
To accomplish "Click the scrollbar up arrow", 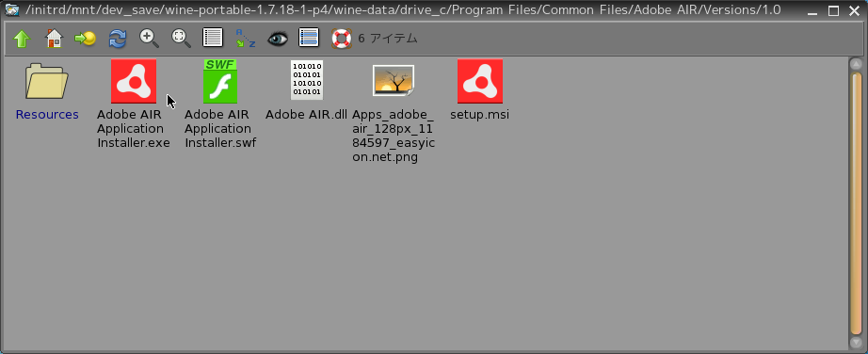I will pyautogui.click(x=857, y=64).
